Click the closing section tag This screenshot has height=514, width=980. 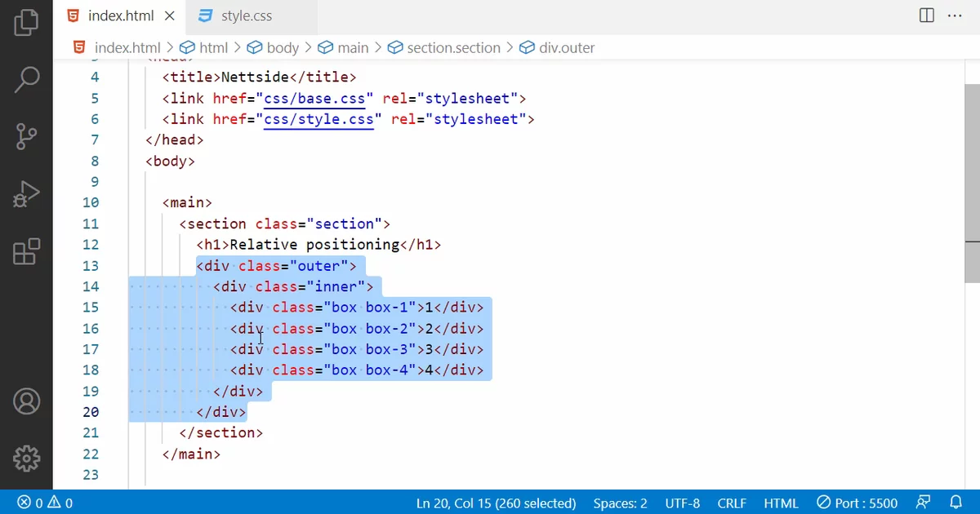[x=221, y=433]
